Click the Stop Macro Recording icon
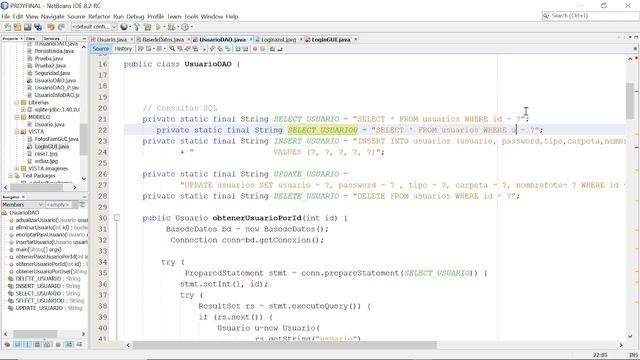 [262, 49]
